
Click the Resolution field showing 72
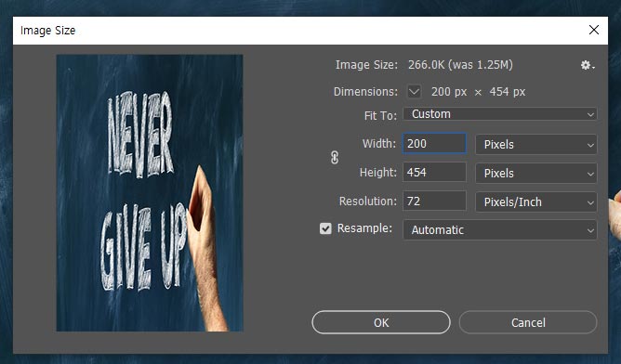(x=434, y=201)
